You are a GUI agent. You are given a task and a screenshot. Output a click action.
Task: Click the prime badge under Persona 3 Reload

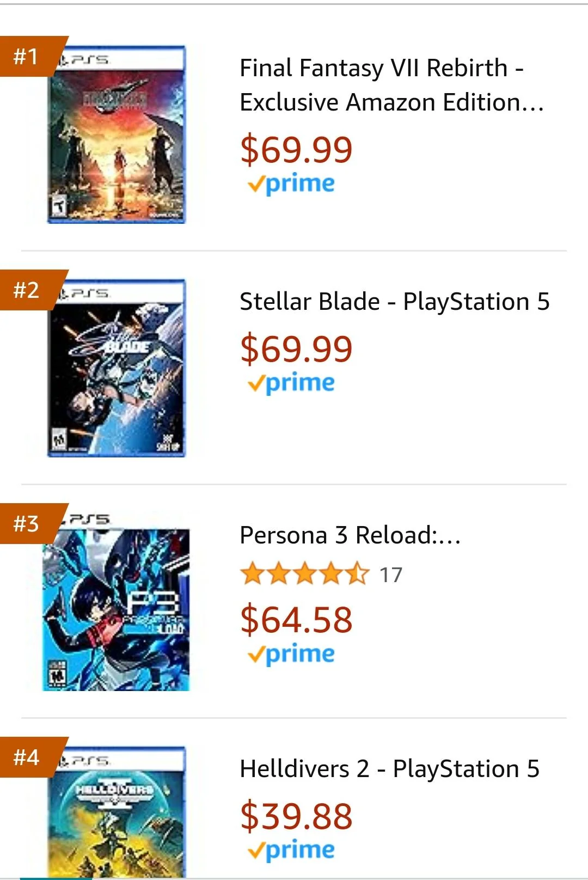click(x=291, y=654)
